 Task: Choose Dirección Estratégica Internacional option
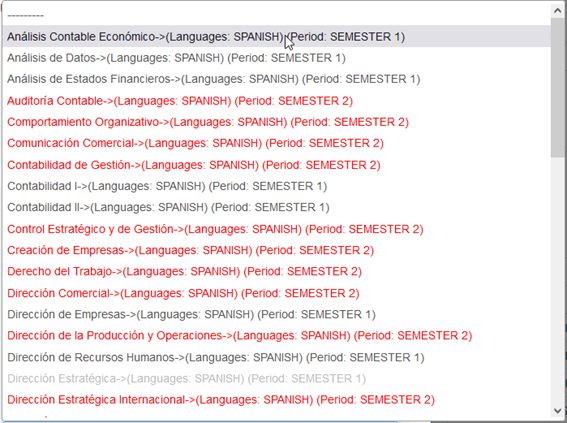pos(277,400)
